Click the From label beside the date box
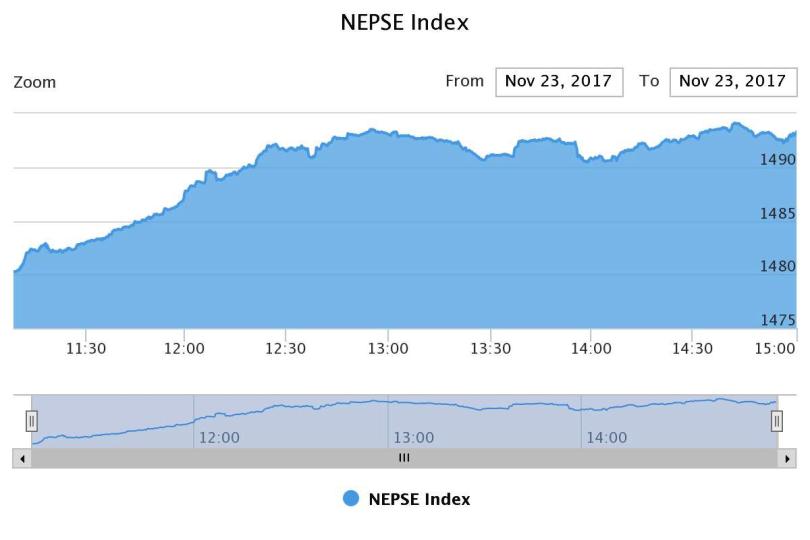The width and height of the screenshot is (810, 540). 464,82
